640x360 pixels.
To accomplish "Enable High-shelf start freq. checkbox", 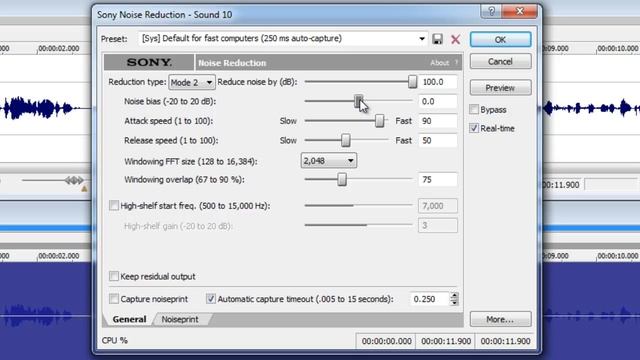I will (x=114, y=205).
